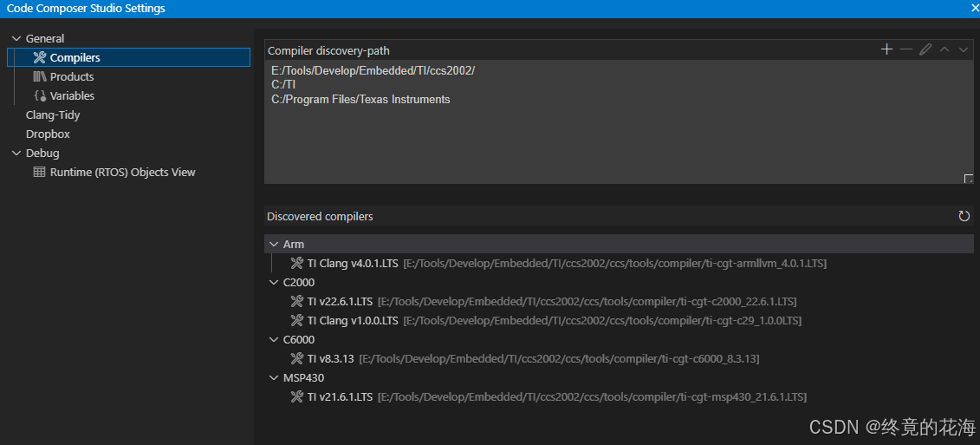Collapse the General tree section
The height and width of the screenshot is (445, 980).
pos(16,39)
